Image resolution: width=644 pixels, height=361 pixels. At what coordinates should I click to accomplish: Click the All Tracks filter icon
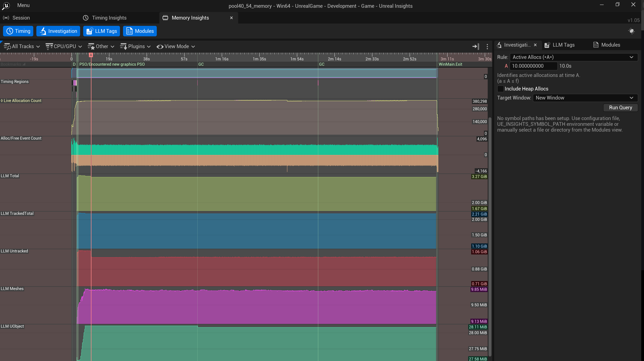click(7, 46)
